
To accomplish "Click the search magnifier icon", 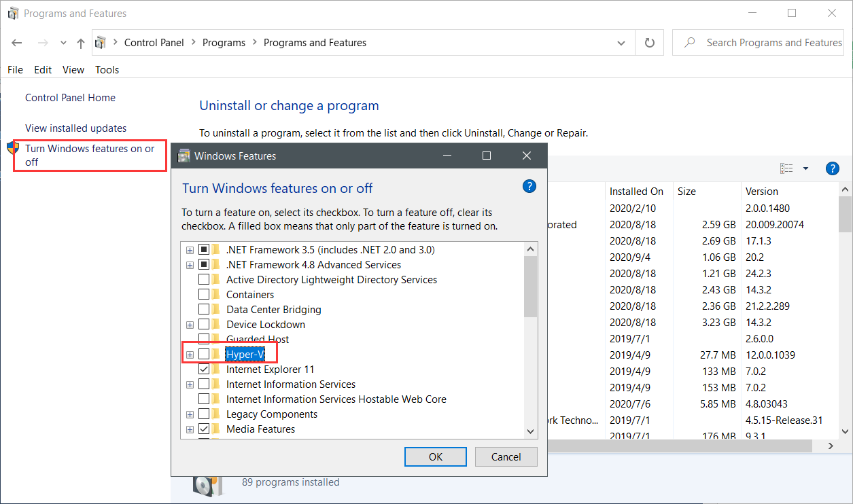I will (690, 43).
